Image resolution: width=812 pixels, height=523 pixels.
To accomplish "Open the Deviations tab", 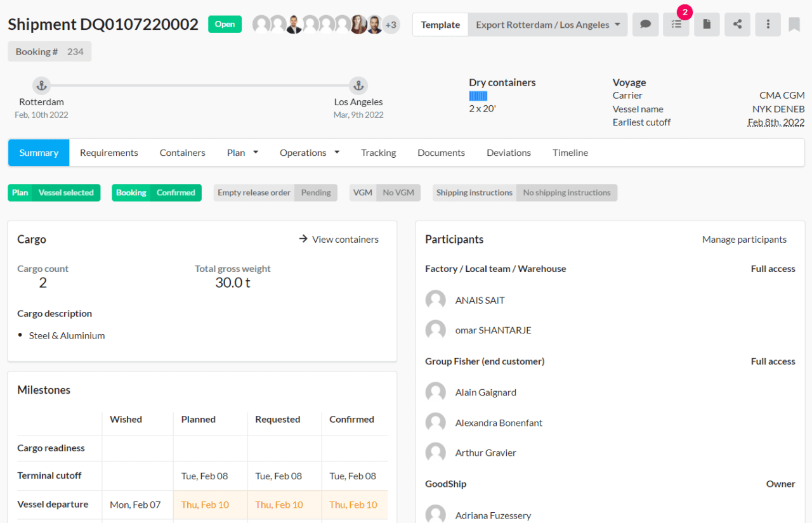I will point(508,152).
